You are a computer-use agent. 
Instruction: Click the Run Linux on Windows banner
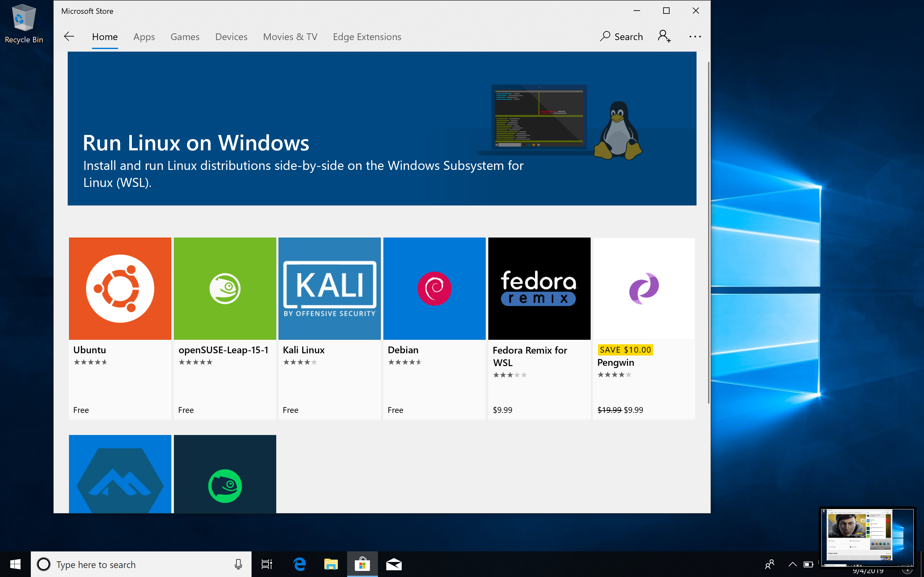click(382, 129)
